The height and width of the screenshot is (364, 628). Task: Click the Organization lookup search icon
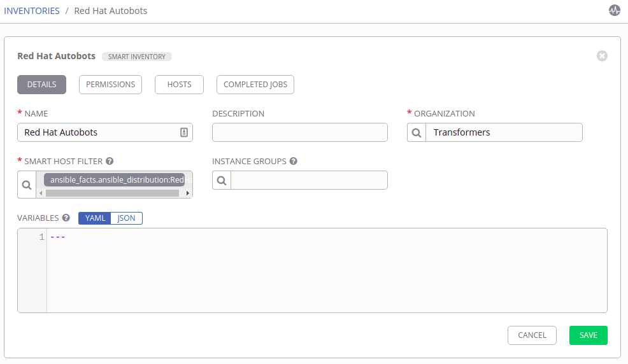coord(417,132)
